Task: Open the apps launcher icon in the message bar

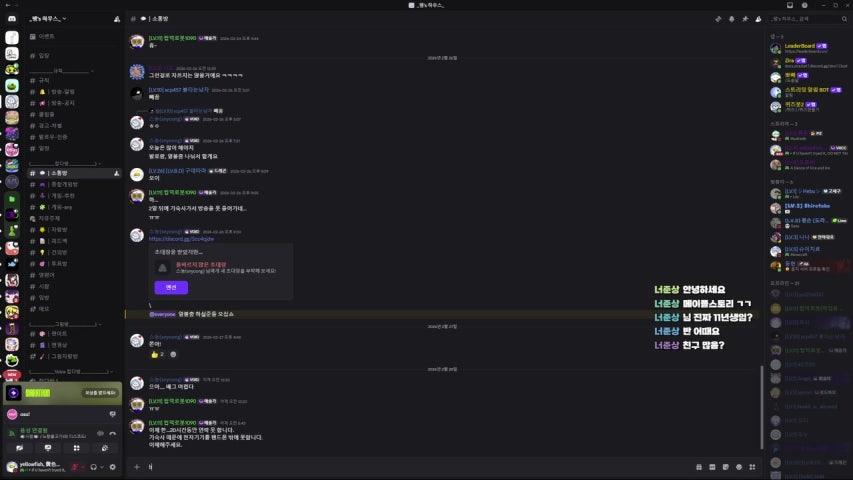Action: pos(752,467)
